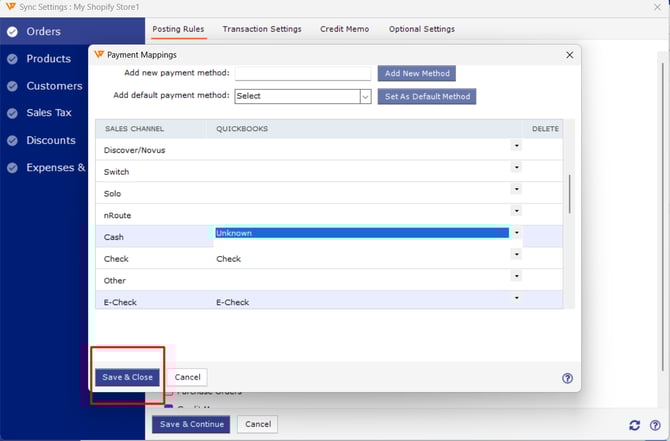
Task: Click the refresh icon at bottom right
Action: coord(634,425)
